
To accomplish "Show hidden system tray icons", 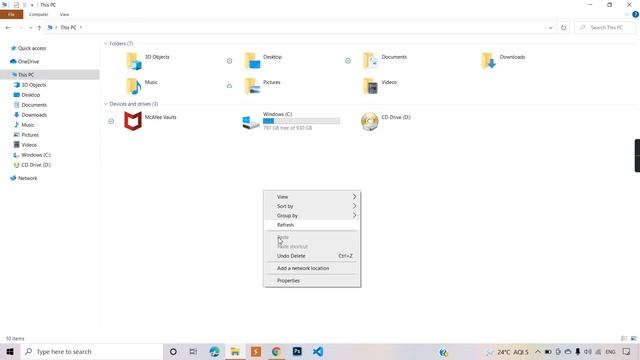I will point(538,351).
